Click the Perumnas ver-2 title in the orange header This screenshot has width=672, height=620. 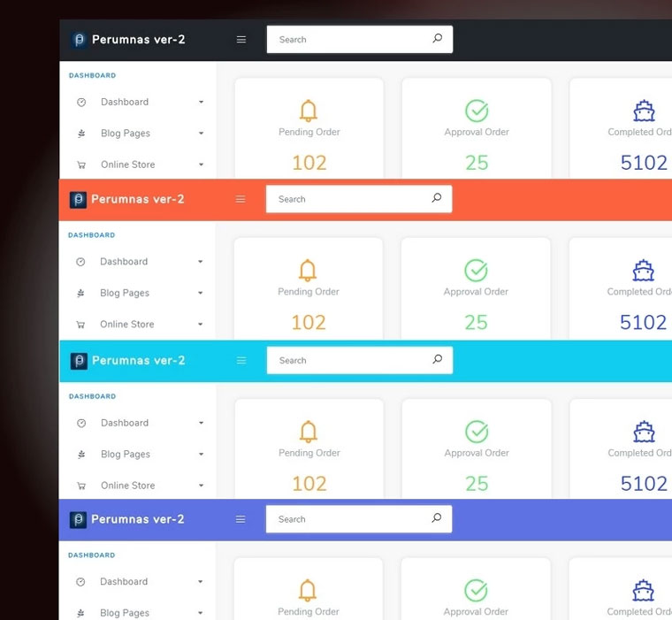(137, 200)
